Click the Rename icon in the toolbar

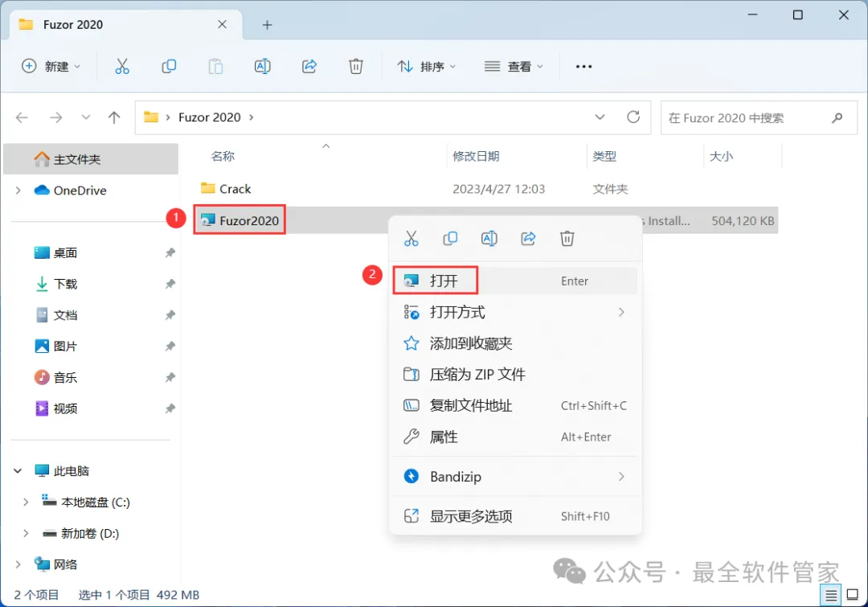pyautogui.click(x=262, y=67)
